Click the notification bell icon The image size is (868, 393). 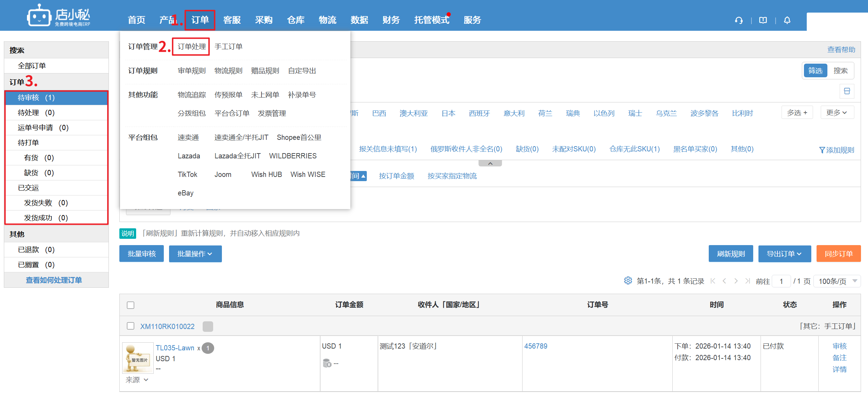(787, 20)
